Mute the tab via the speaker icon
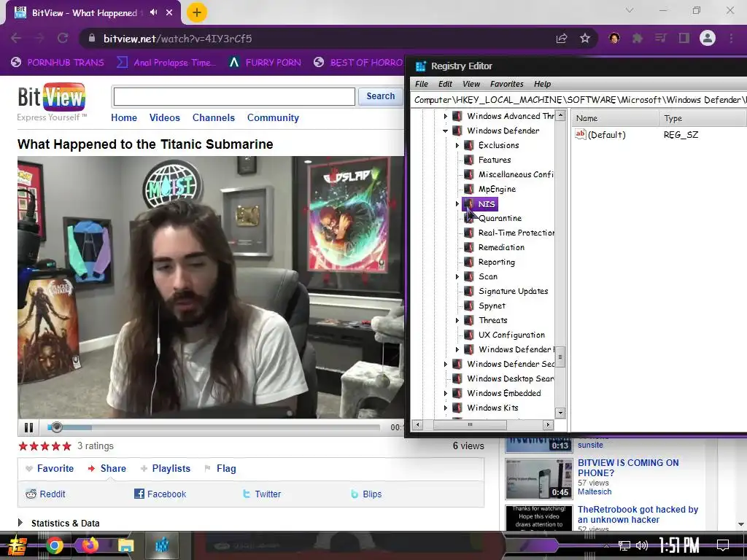Screen dimensions: 747x560 point(153,12)
